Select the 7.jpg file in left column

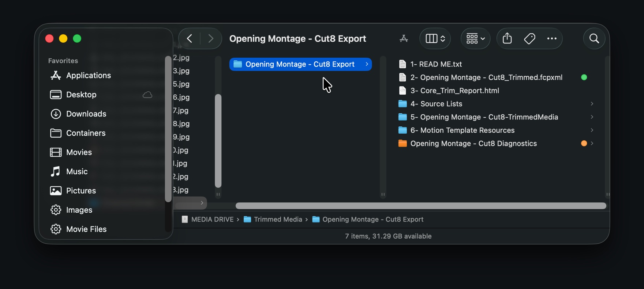pyautogui.click(x=181, y=110)
